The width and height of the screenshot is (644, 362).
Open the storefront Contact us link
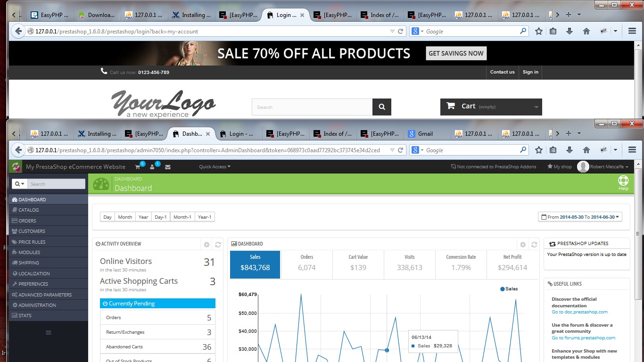point(502,72)
